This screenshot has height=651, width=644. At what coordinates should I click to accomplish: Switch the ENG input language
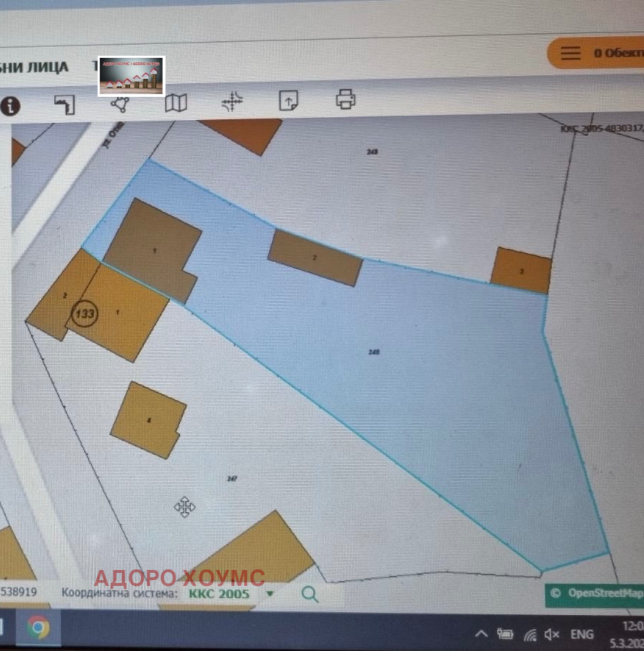[582, 634]
